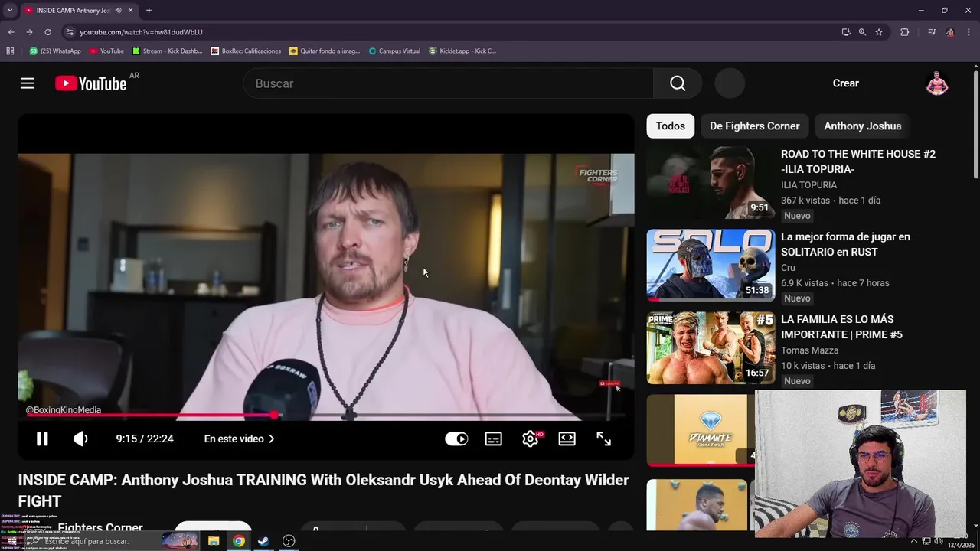This screenshot has width=980, height=551.
Task: Open the RUST video thumbnail with 51:38 duration
Action: click(710, 266)
